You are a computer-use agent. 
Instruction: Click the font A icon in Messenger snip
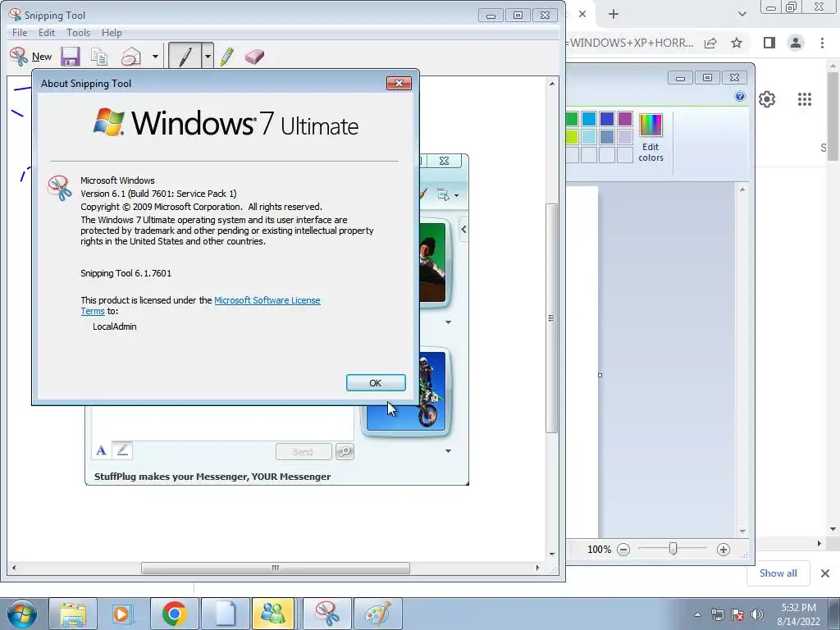(x=101, y=450)
